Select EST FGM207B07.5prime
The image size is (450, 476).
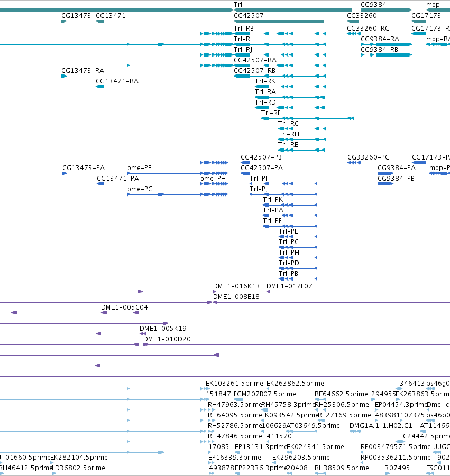[x=264, y=394]
